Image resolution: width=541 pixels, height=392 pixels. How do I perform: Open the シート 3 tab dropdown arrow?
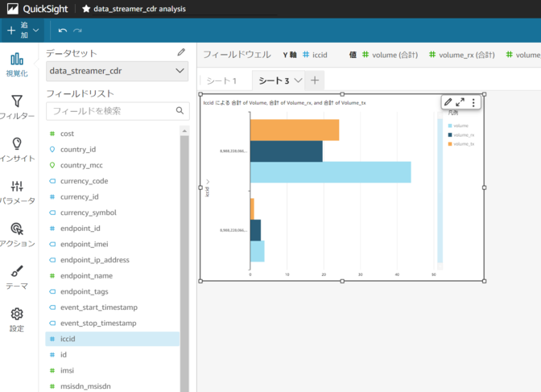(x=298, y=80)
